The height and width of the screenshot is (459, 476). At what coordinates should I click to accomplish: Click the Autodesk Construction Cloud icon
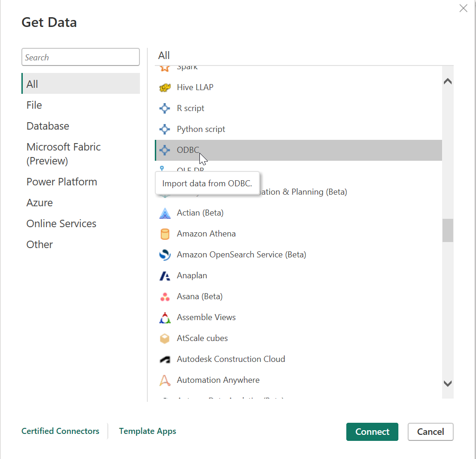[x=165, y=360]
